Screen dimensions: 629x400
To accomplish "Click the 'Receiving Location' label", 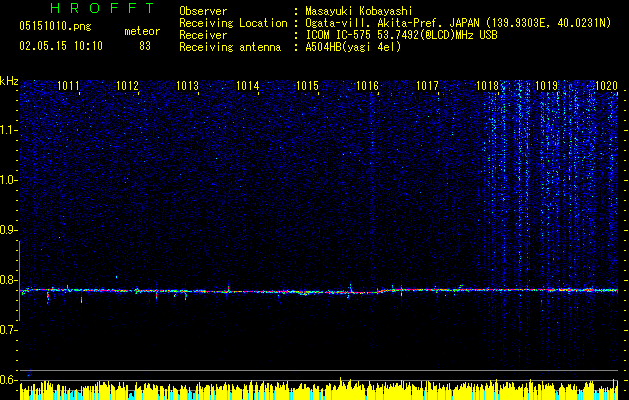I will pyautogui.click(x=233, y=23).
